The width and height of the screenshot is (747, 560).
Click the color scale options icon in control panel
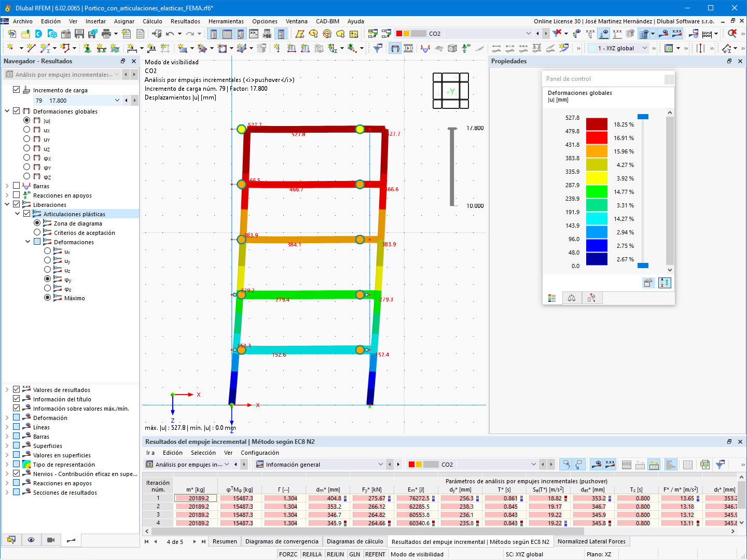pos(648,283)
